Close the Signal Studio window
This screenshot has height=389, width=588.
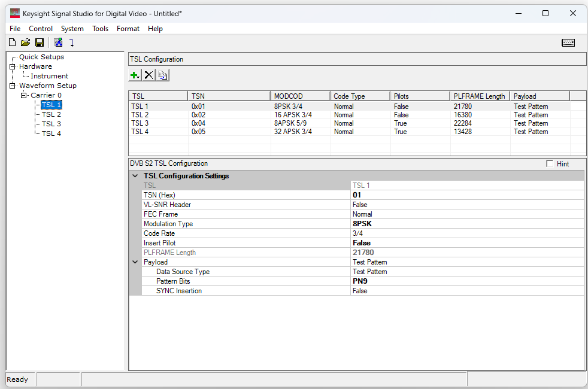pyautogui.click(x=572, y=14)
